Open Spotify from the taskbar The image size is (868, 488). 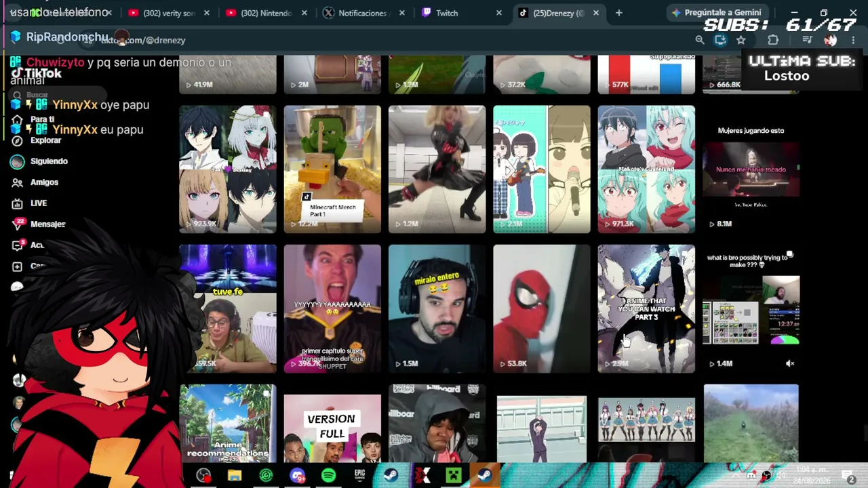(x=328, y=476)
